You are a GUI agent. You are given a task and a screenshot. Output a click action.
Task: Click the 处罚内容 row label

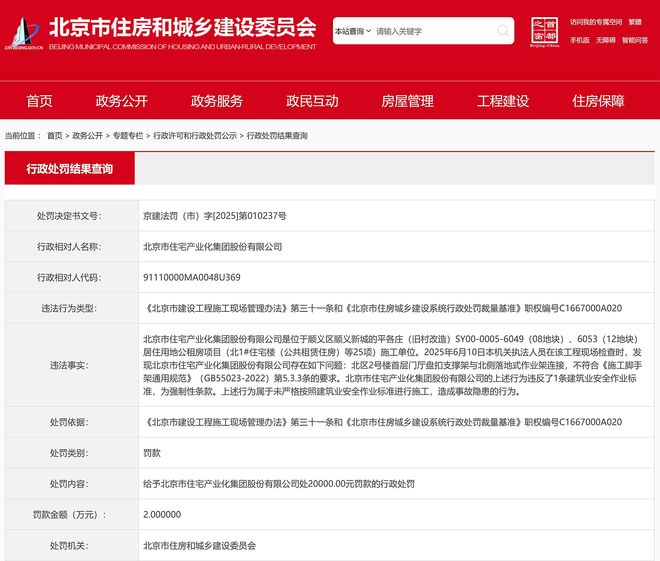pos(69,484)
